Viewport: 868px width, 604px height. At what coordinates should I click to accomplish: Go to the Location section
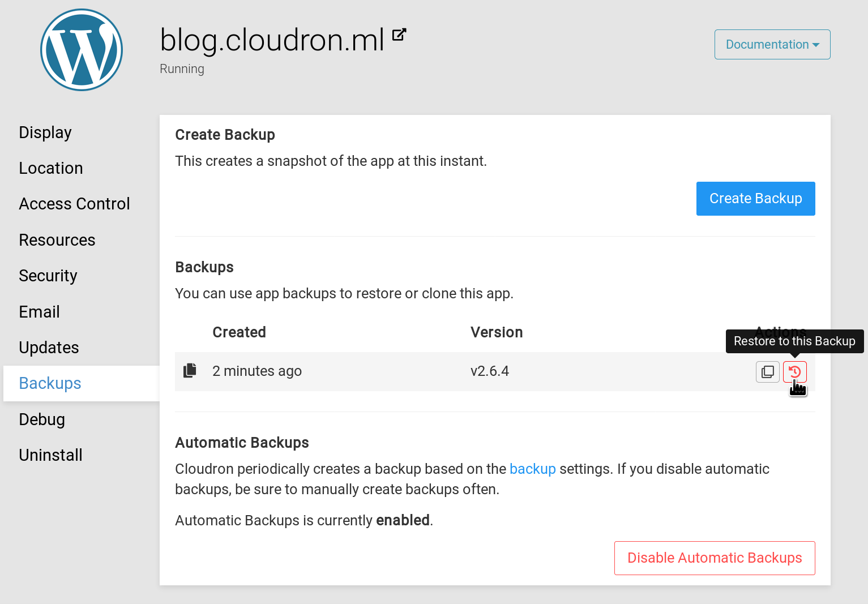51,168
